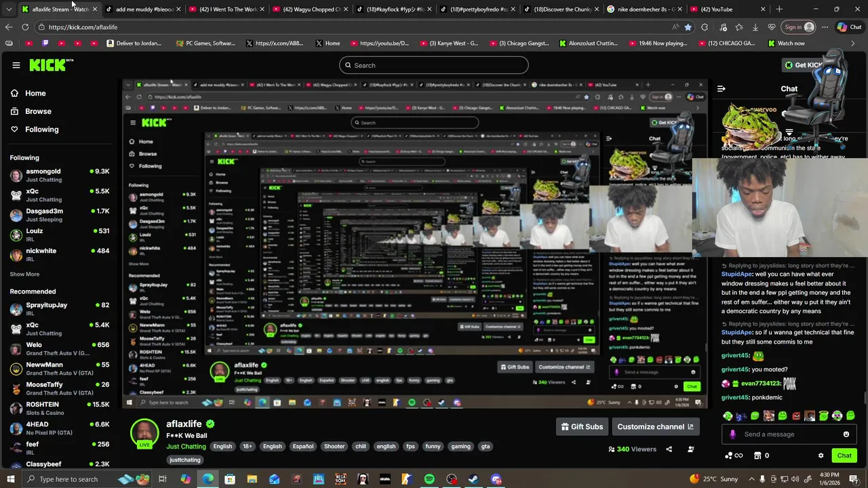Switch to the nike doernbecher 8s tab

point(643,9)
